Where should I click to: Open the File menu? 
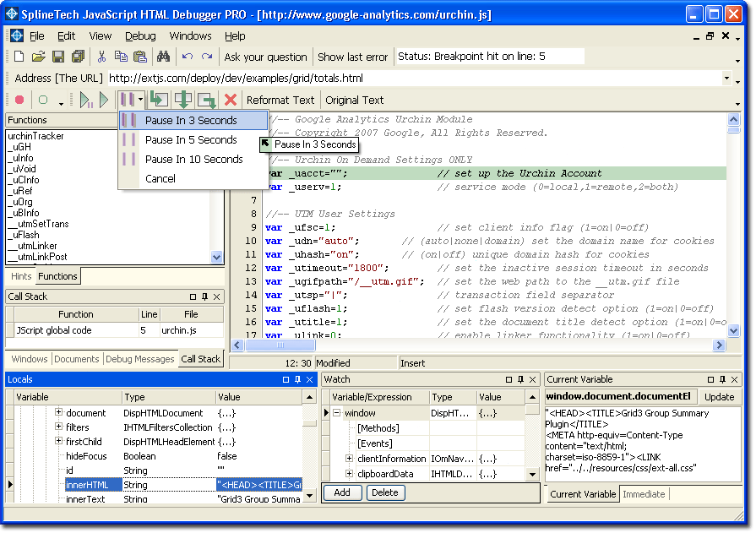36,36
